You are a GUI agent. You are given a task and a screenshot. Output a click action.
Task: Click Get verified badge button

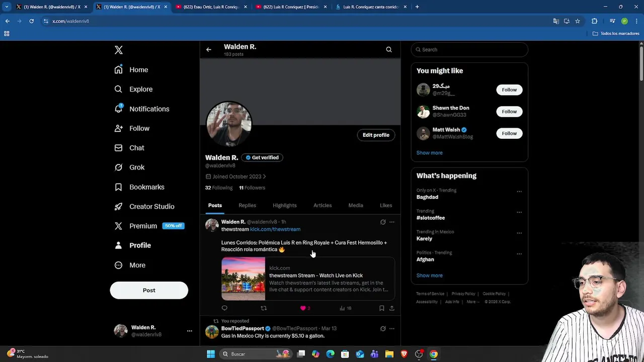262,157
